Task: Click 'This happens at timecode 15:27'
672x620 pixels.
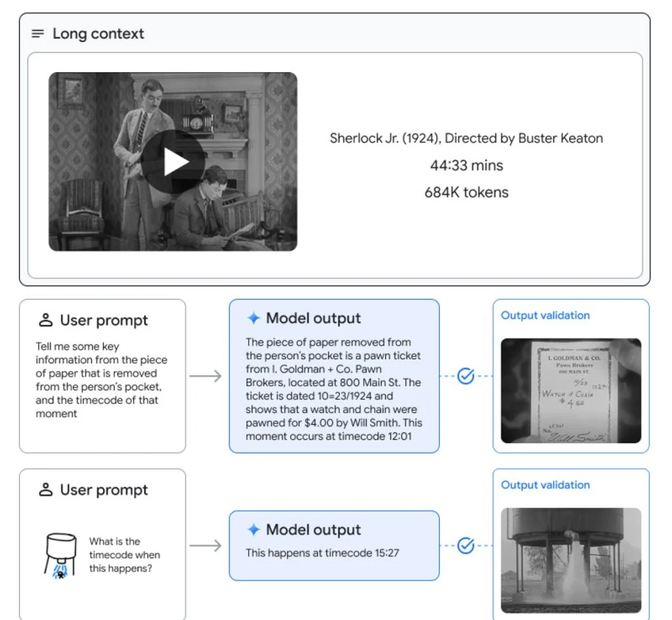Action: (322, 552)
